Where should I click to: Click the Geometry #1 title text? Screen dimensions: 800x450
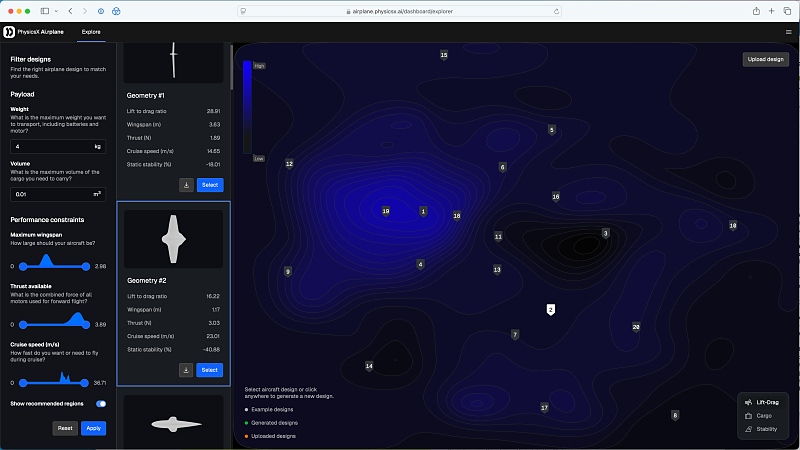(x=145, y=95)
